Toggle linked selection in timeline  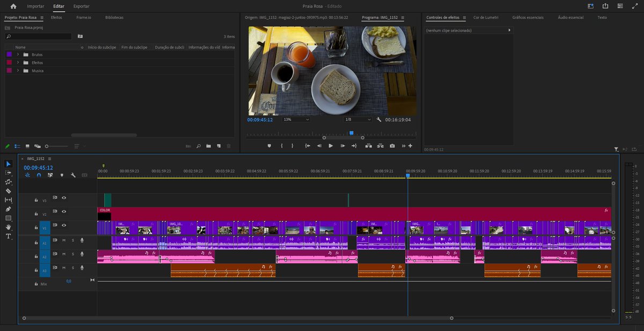tap(50, 175)
